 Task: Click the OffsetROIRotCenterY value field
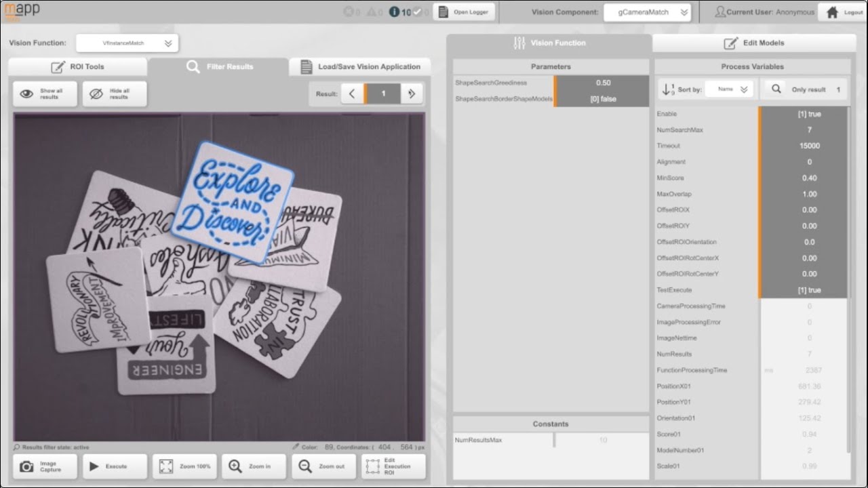point(804,274)
